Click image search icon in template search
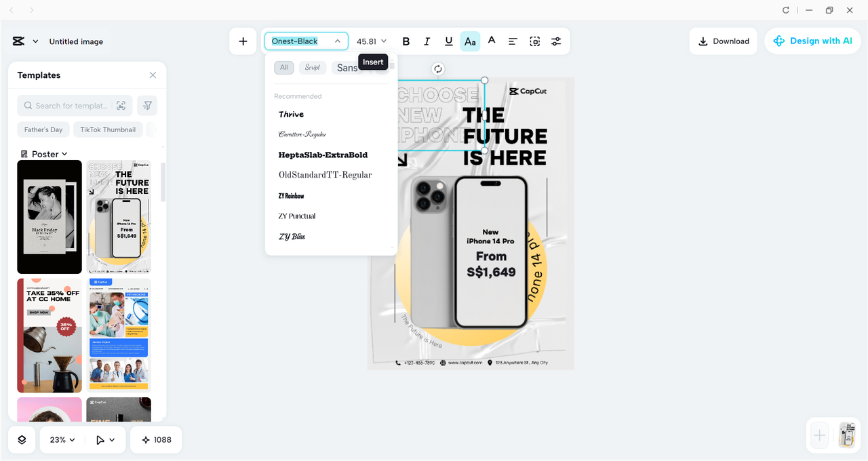 (x=121, y=106)
